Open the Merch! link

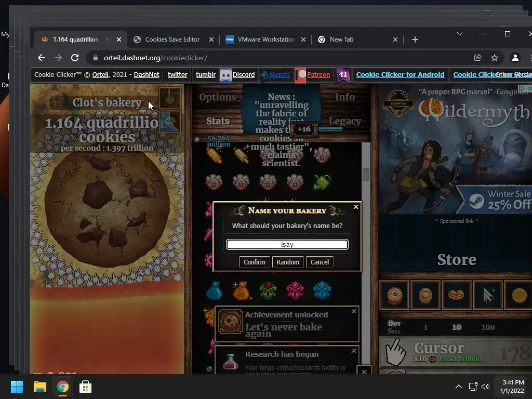coord(279,75)
